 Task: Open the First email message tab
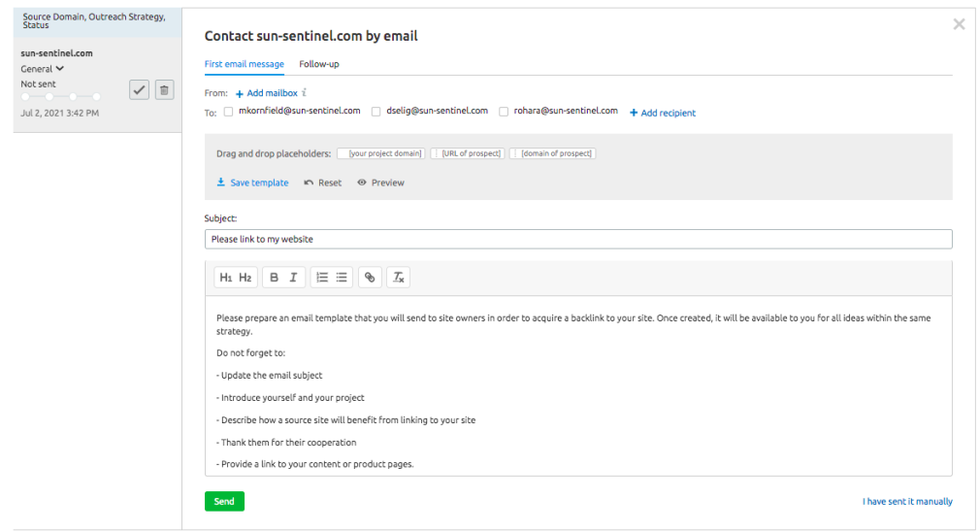pos(245,64)
